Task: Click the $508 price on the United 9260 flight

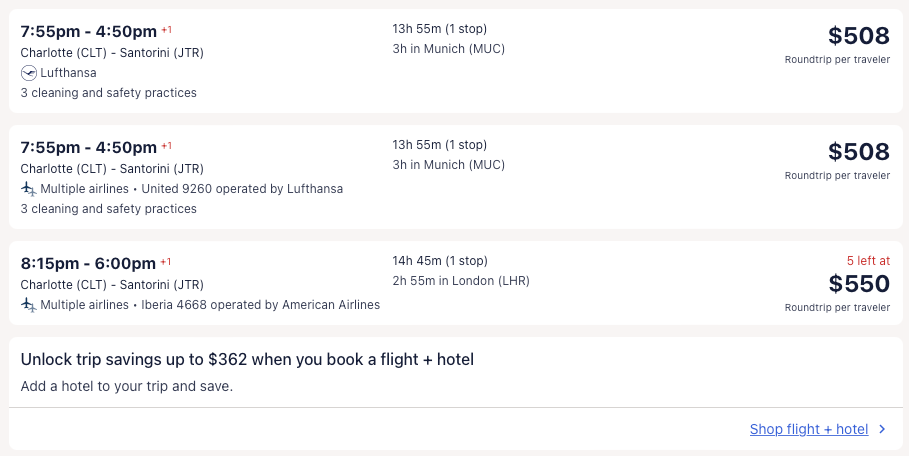Action: (858, 152)
